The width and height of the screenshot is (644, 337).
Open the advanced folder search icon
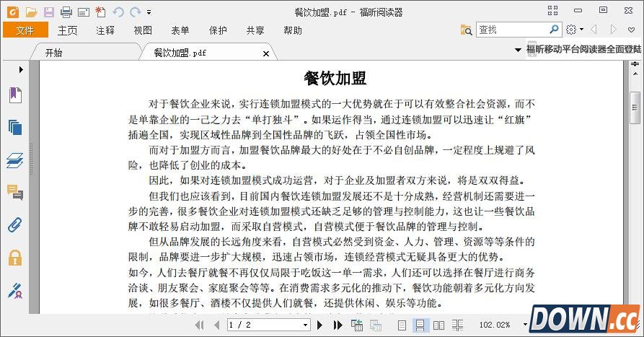pos(466,30)
